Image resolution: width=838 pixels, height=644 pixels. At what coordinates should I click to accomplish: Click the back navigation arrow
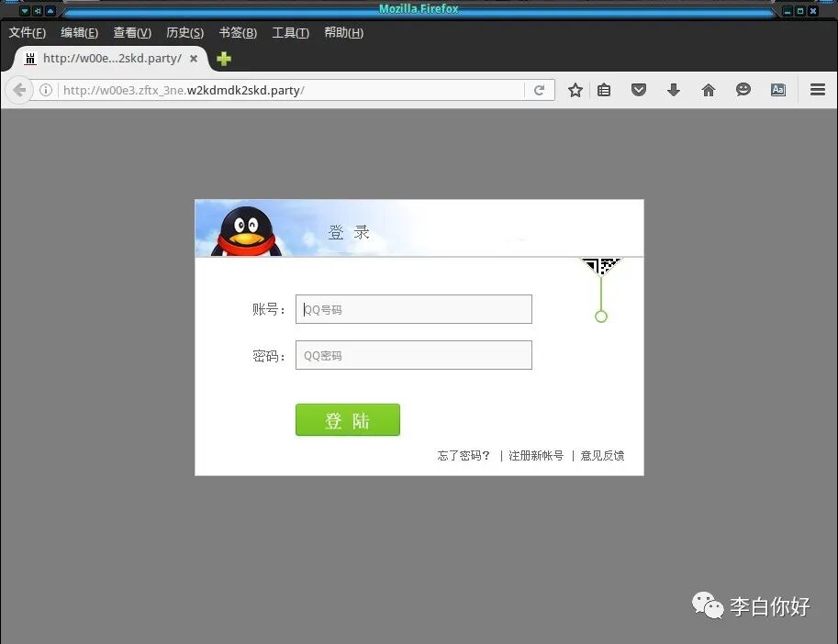[19, 90]
